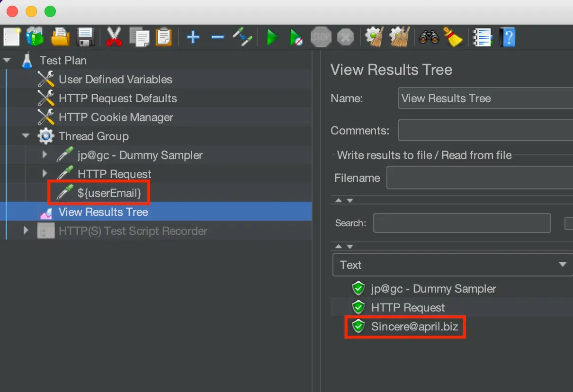Click the Search binoculars icon
This screenshot has width=573, height=392.
point(429,37)
